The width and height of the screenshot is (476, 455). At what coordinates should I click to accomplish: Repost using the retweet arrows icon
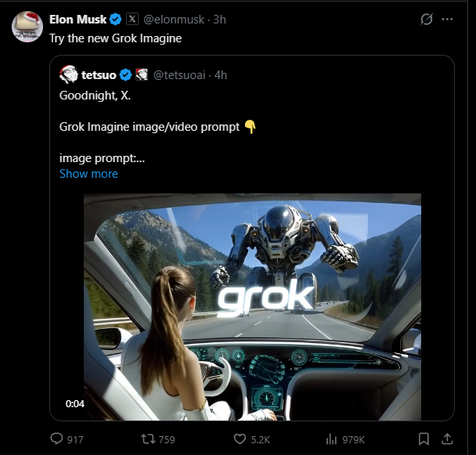click(145, 439)
